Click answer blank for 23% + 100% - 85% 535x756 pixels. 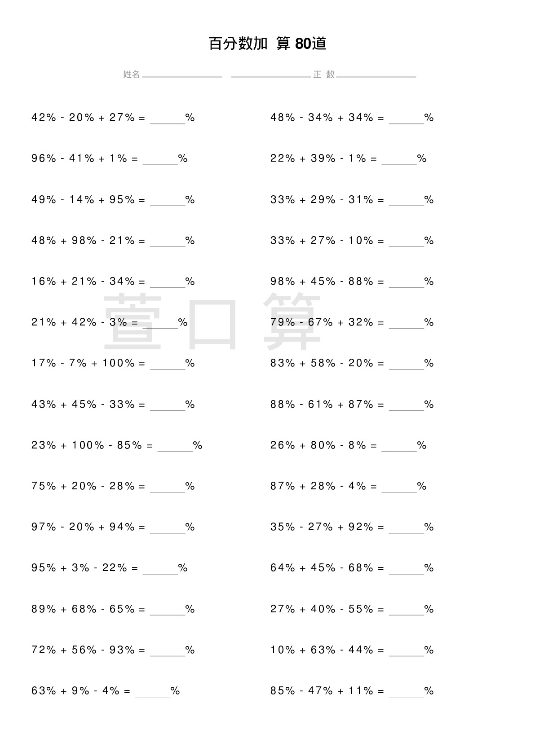click(x=175, y=446)
